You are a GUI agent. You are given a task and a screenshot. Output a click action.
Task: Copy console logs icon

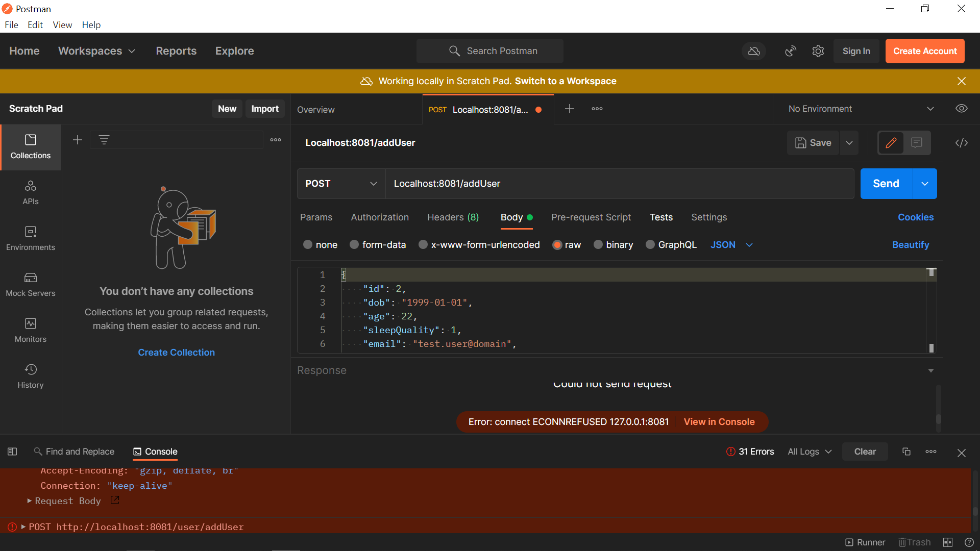906,452
